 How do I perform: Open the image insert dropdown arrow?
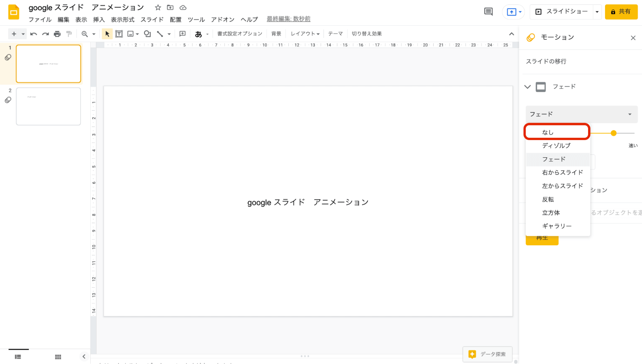(x=137, y=34)
